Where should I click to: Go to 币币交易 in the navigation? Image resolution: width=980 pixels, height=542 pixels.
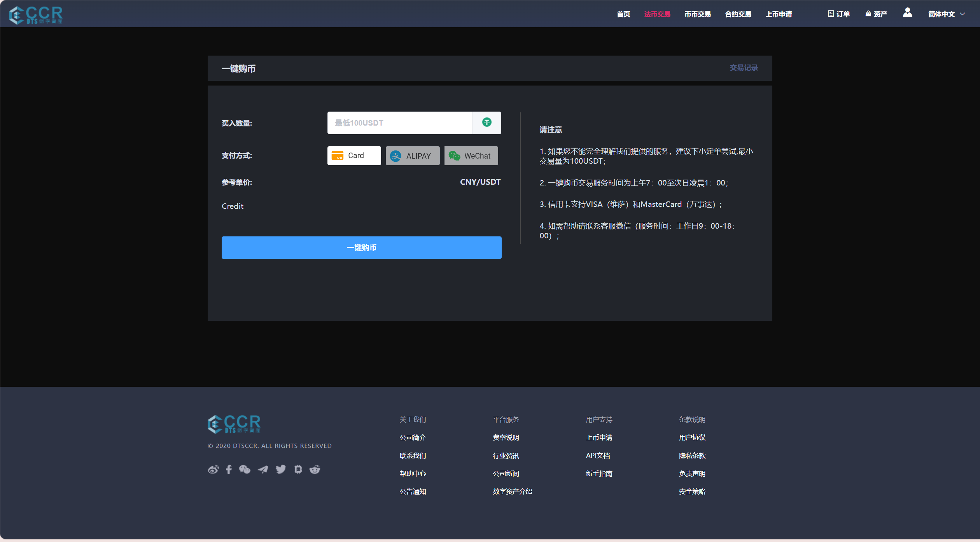(697, 14)
